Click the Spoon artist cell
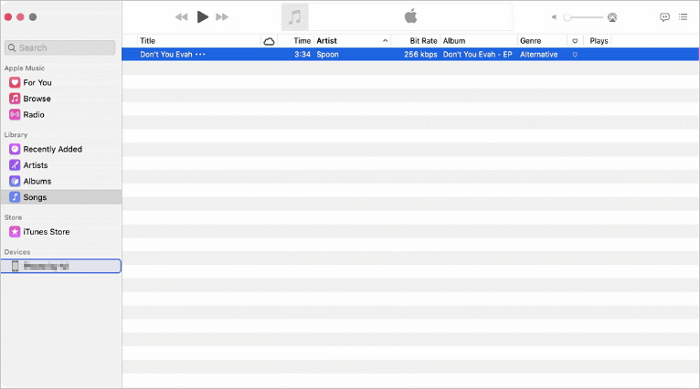Image resolution: width=700 pixels, height=389 pixels. [327, 54]
